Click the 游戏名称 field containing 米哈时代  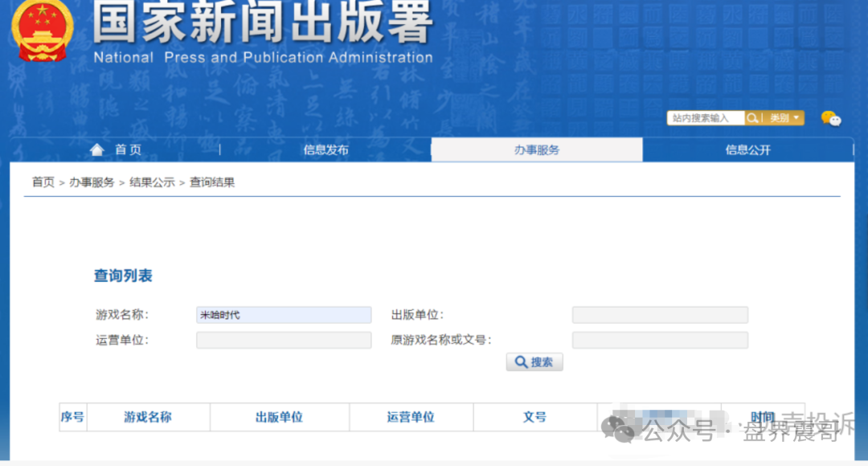tap(284, 314)
